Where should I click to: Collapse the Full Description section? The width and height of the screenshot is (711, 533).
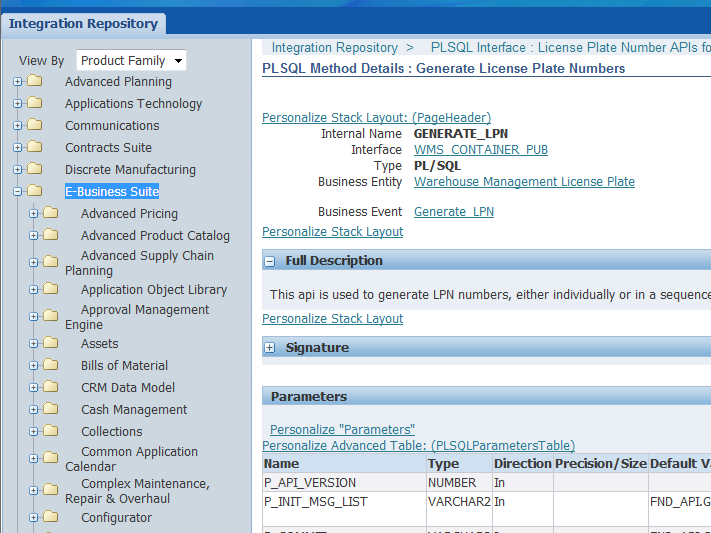270,261
